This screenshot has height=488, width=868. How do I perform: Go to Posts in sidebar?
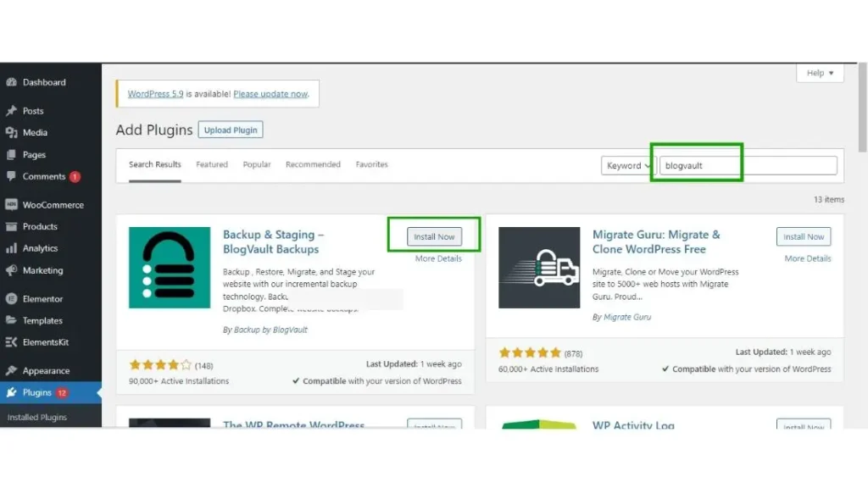[33, 111]
